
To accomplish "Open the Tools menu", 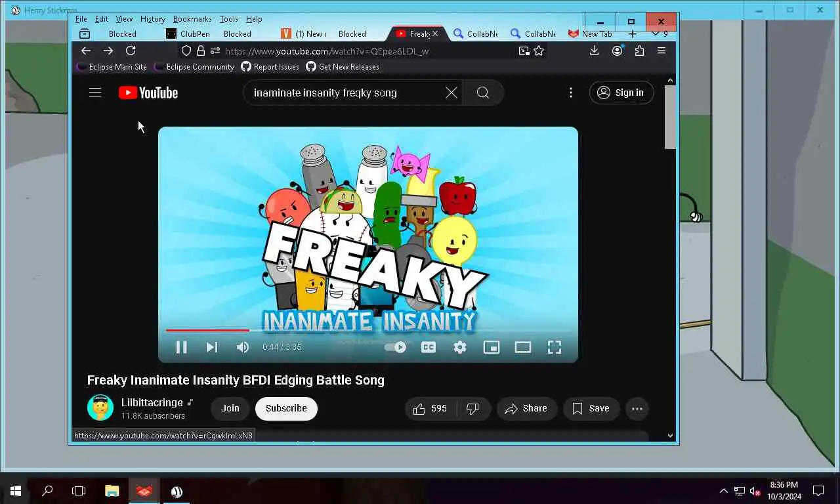I will (229, 19).
